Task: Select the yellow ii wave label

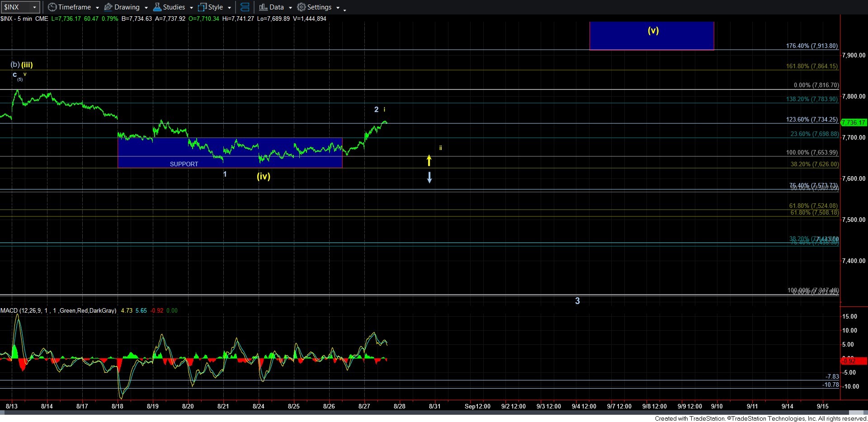Action: pyautogui.click(x=440, y=148)
